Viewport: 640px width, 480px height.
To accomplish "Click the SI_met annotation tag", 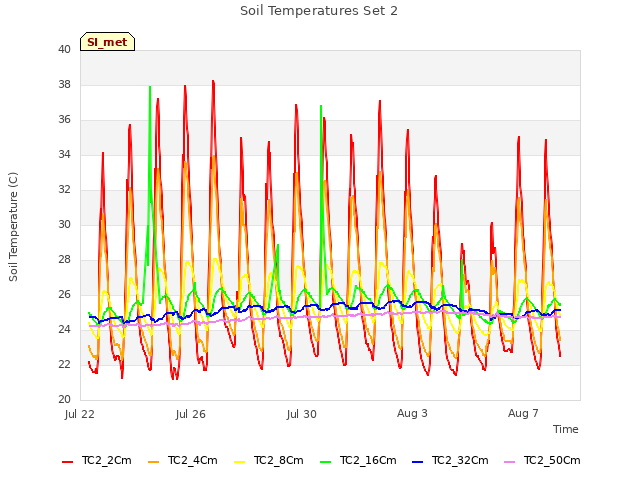I will point(107,42).
